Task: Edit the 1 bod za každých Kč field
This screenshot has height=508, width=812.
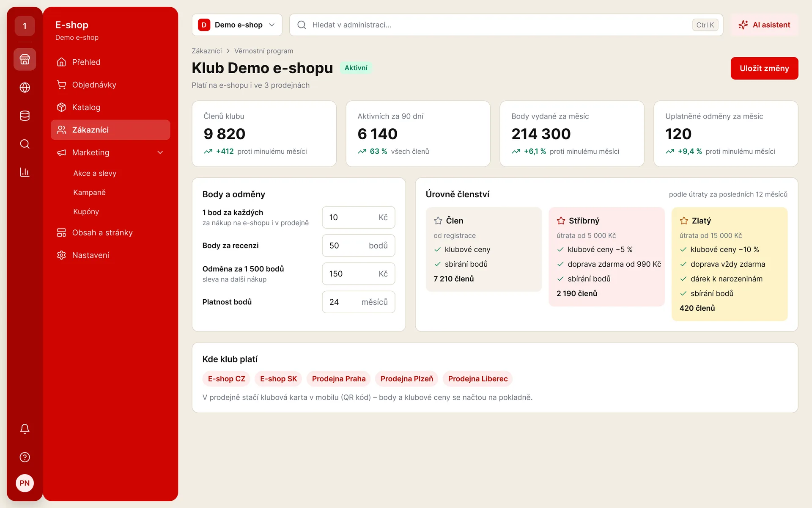Action: pos(358,217)
